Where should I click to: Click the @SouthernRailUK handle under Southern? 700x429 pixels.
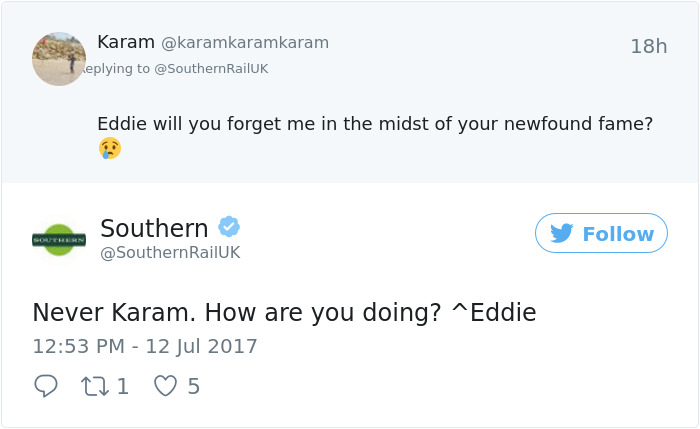click(x=170, y=253)
